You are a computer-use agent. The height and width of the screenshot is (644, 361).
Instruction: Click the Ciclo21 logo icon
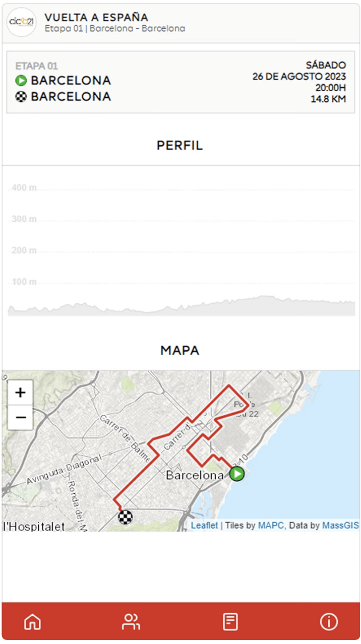click(x=21, y=22)
